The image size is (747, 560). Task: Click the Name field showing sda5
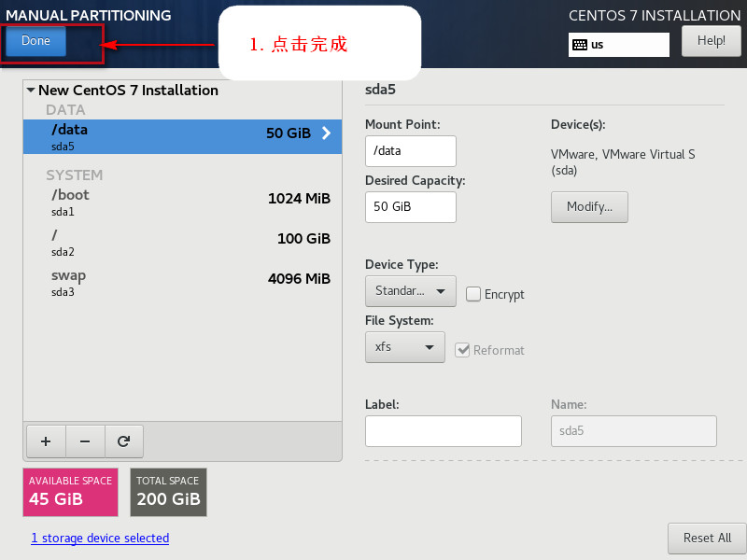click(x=634, y=431)
